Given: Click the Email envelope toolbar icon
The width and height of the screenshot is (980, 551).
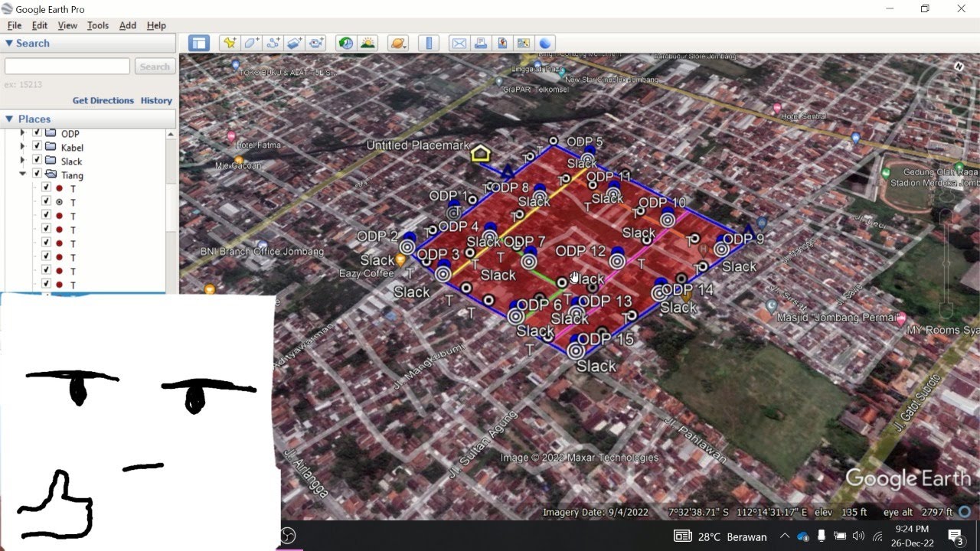Looking at the screenshot, I should pyautogui.click(x=459, y=44).
